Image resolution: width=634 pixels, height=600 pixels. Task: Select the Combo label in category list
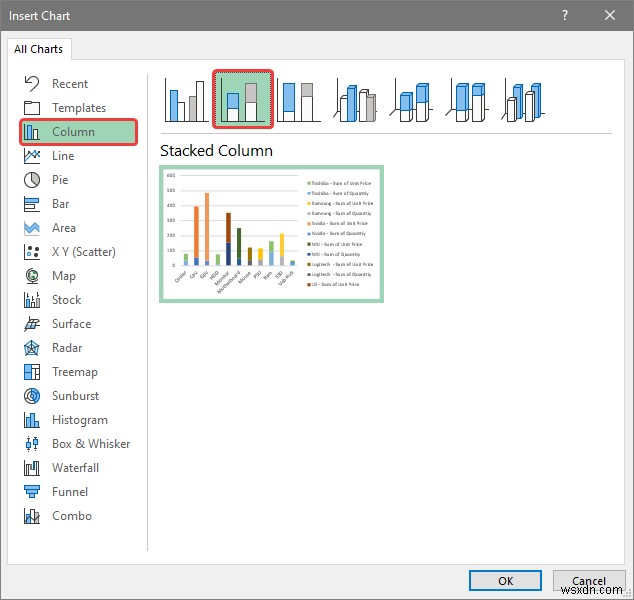[x=72, y=516]
